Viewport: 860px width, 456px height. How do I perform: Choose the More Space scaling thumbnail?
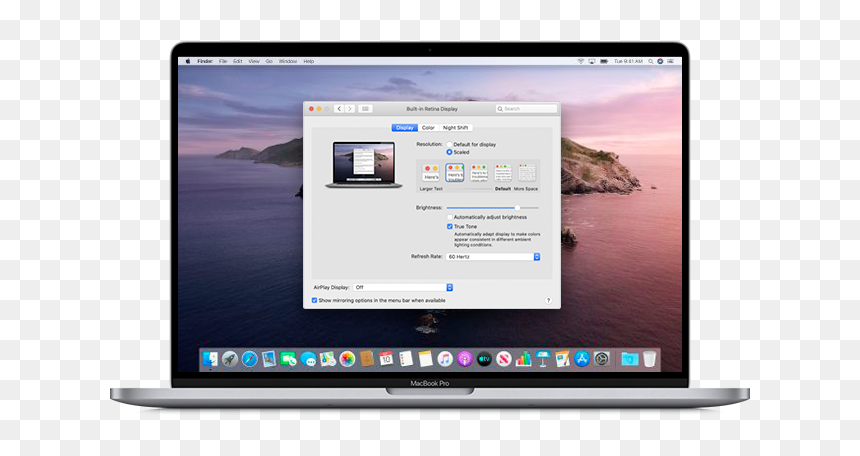527,173
